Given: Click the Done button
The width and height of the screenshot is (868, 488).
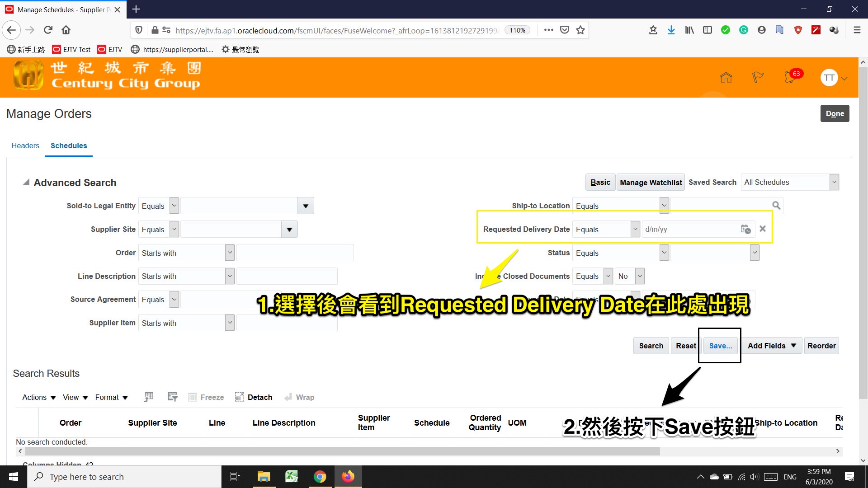Looking at the screenshot, I should click(835, 113).
